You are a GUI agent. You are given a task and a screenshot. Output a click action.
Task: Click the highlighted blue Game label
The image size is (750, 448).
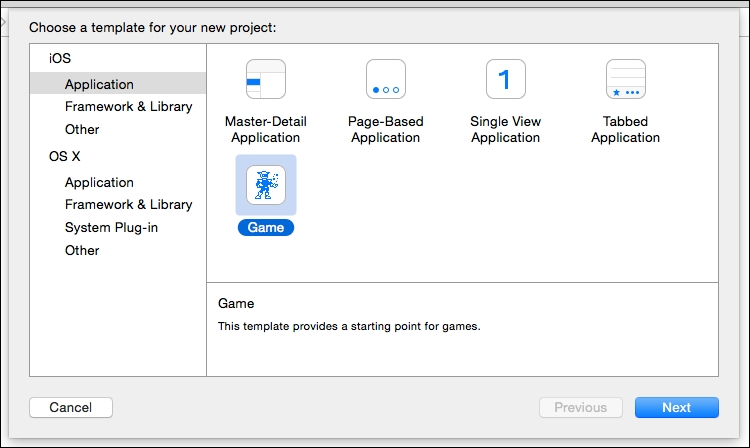coord(266,227)
